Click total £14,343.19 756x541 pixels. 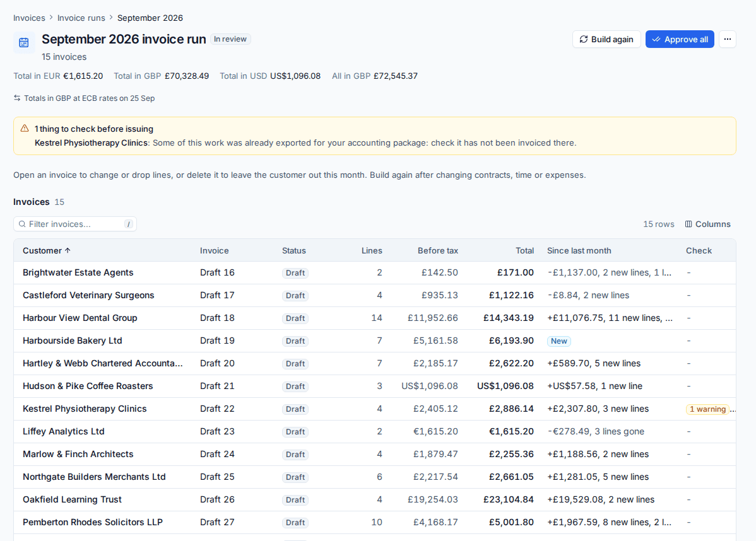click(x=509, y=318)
